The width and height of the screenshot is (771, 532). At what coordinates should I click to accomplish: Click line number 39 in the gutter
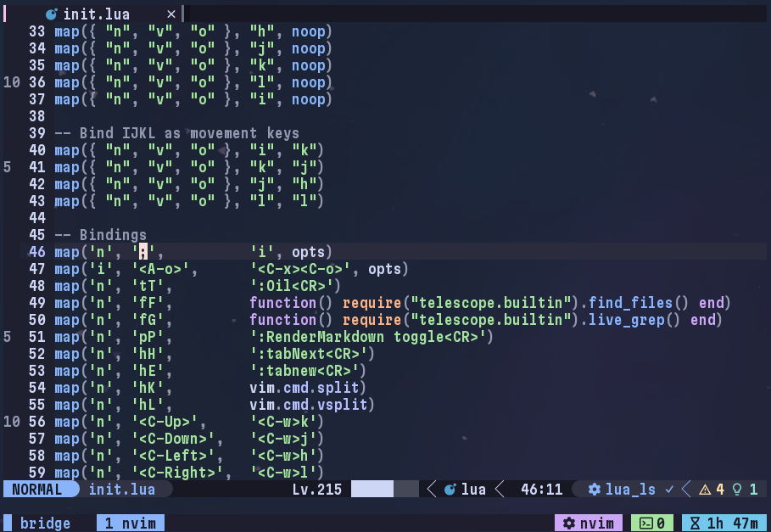(37, 133)
